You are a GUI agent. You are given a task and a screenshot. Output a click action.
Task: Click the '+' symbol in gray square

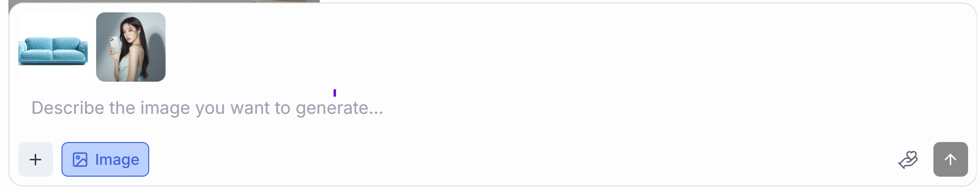pyautogui.click(x=36, y=159)
